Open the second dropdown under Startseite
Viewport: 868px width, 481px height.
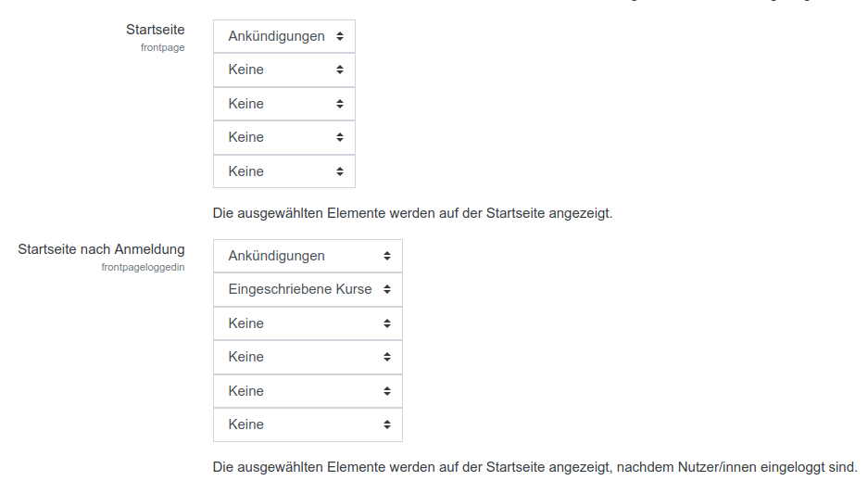pos(283,70)
